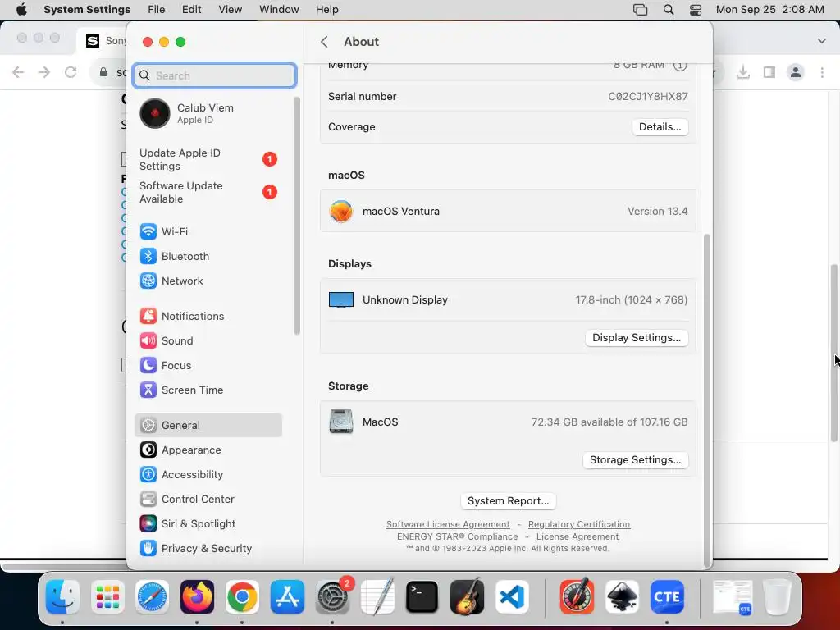Screen dimensions: 840x630
Task: Click Chrome's downloads icon
Action: (743, 72)
